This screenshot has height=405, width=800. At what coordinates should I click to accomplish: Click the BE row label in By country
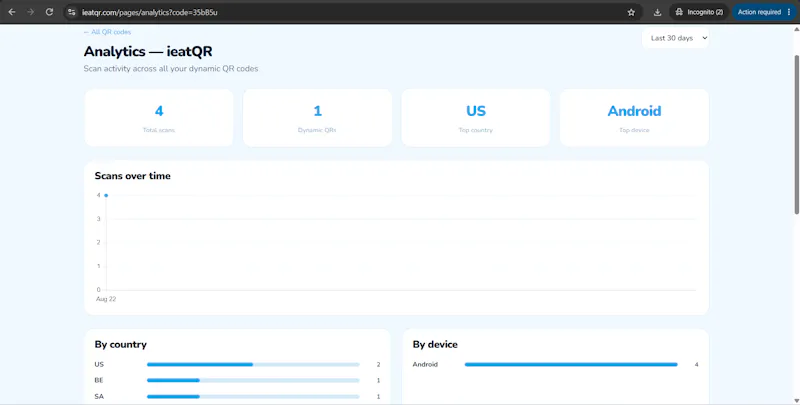point(99,381)
